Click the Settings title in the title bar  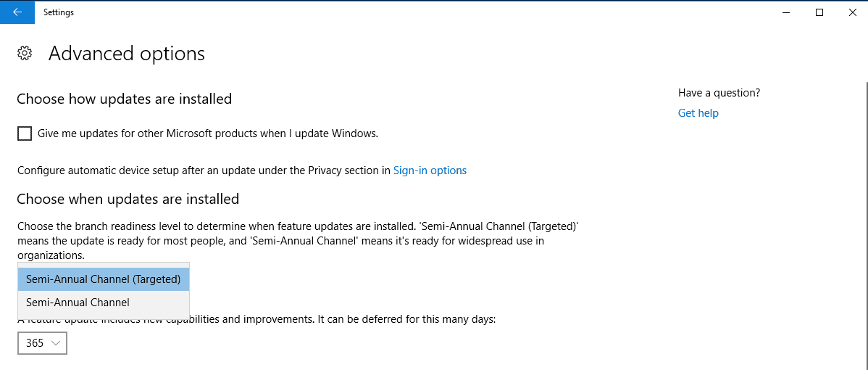(x=59, y=12)
